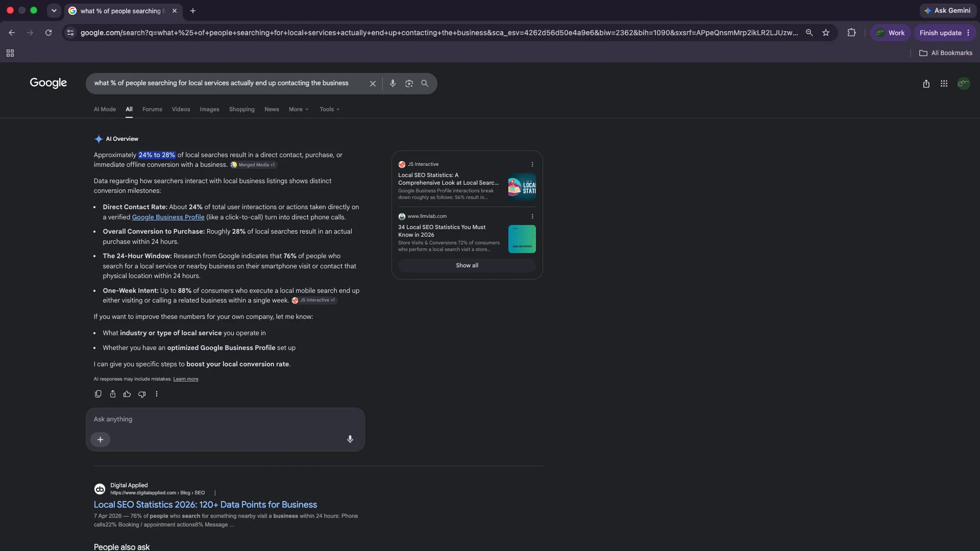Switch to the Videos tab
The width and height of the screenshot is (980, 551).
(x=181, y=109)
